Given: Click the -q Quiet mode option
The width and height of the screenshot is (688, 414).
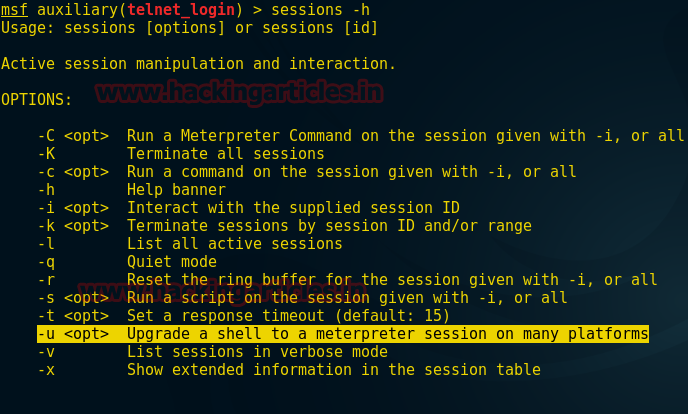Looking at the screenshot, I should [127, 262].
